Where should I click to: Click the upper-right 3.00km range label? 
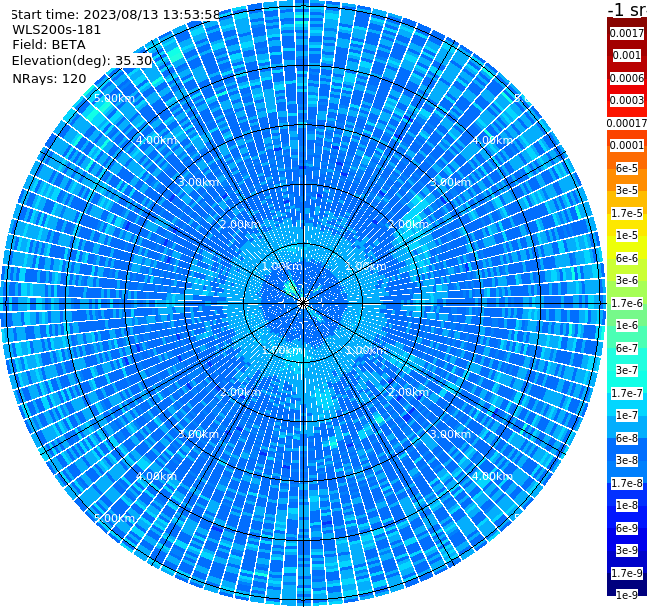click(451, 182)
